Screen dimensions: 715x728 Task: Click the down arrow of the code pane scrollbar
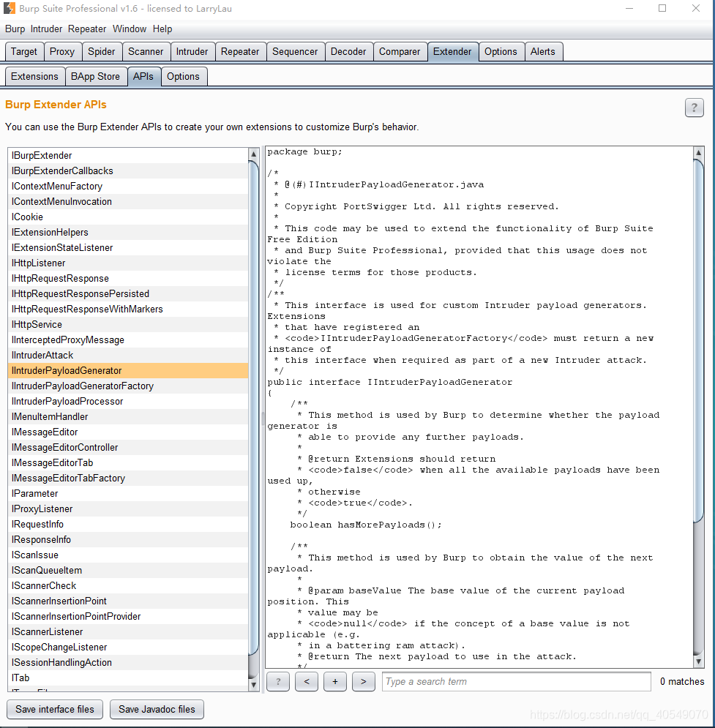point(698,661)
